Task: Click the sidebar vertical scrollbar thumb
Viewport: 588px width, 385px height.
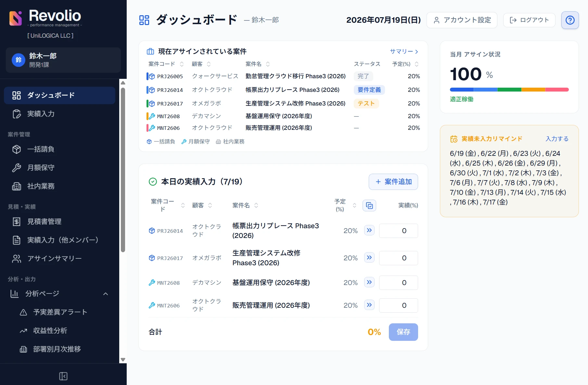Action: tap(123, 169)
